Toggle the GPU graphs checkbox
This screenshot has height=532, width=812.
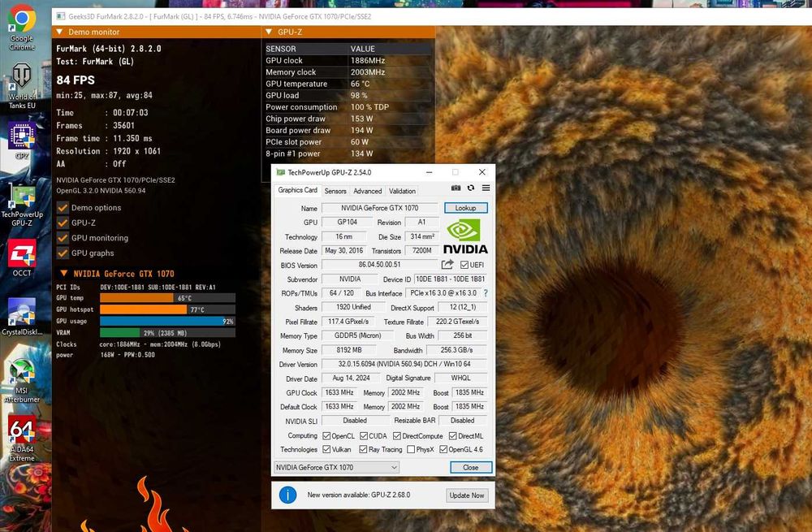63,253
